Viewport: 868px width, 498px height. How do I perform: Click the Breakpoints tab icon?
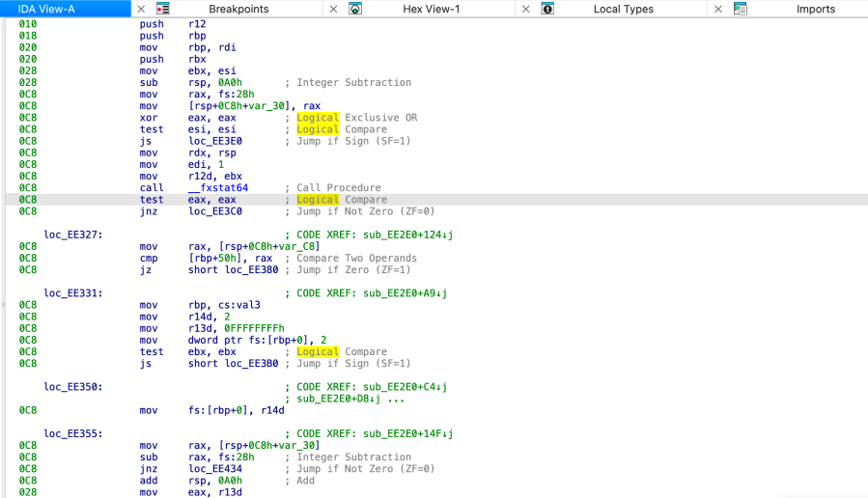163,9
